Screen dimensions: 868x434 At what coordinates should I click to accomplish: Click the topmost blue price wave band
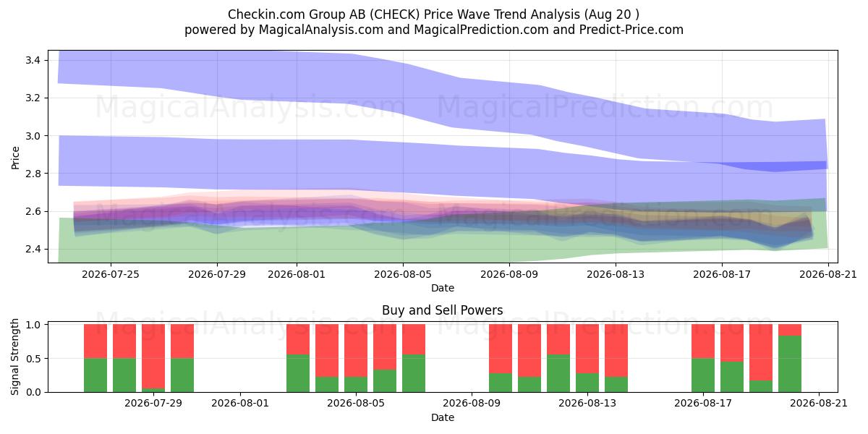pyautogui.click(x=441, y=98)
